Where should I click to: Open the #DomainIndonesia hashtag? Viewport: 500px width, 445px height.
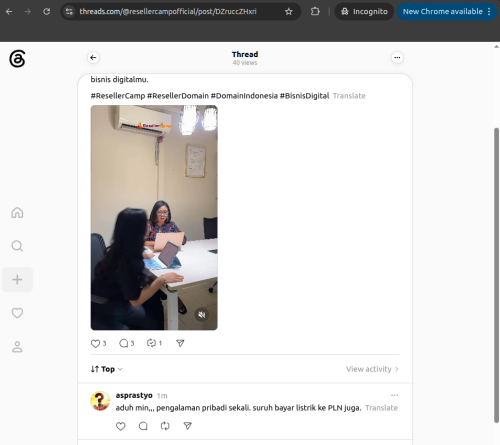pyautogui.click(x=244, y=96)
